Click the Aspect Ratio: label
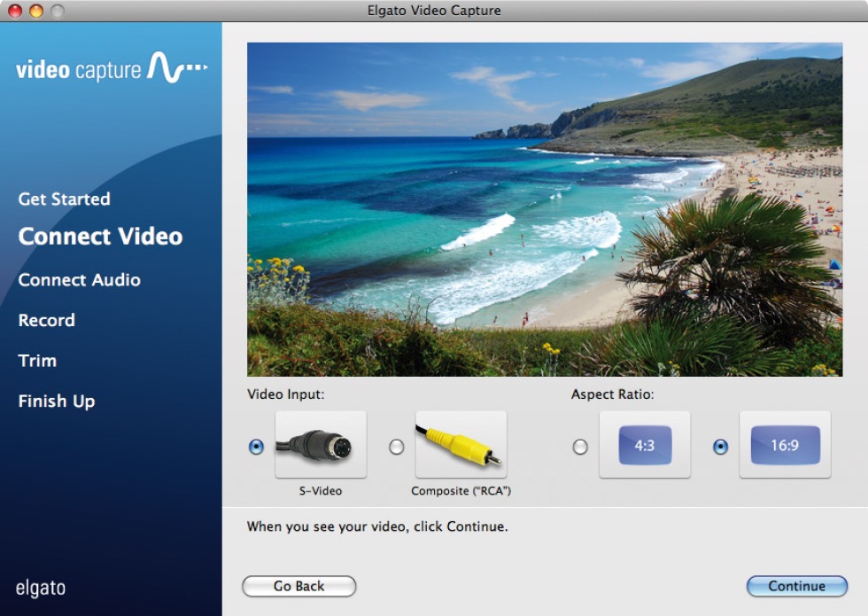Screen dimensions: 868x616 coord(612,394)
